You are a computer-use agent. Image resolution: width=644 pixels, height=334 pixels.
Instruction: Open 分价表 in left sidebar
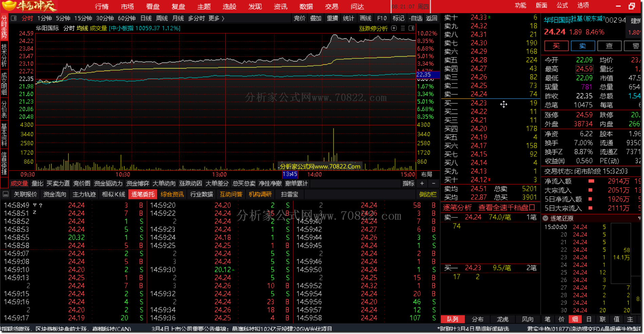coord(4,109)
